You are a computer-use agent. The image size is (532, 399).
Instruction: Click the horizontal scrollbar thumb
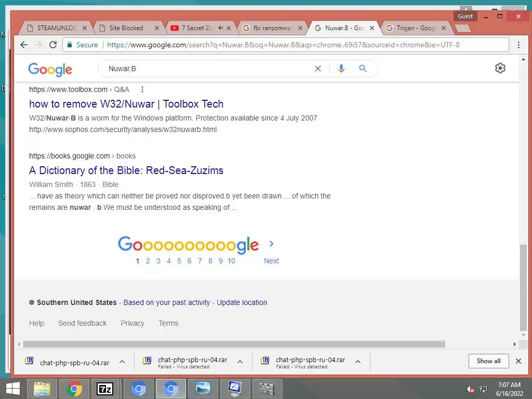click(x=234, y=344)
